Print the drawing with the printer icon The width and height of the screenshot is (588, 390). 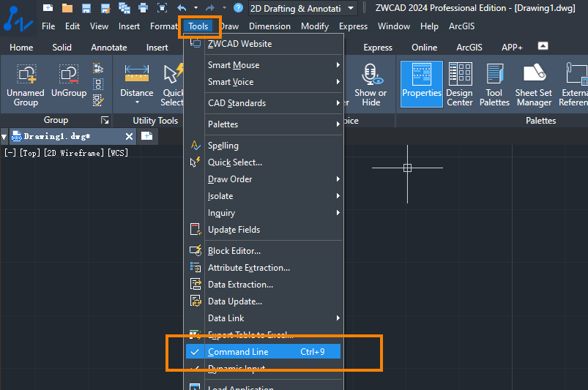[x=143, y=8]
